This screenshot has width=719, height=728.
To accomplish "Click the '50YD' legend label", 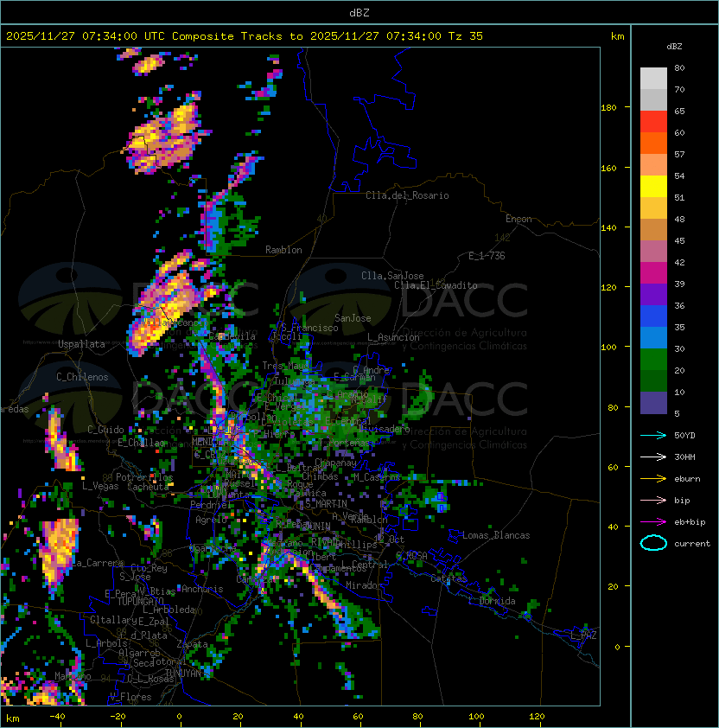I will tap(684, 436).
